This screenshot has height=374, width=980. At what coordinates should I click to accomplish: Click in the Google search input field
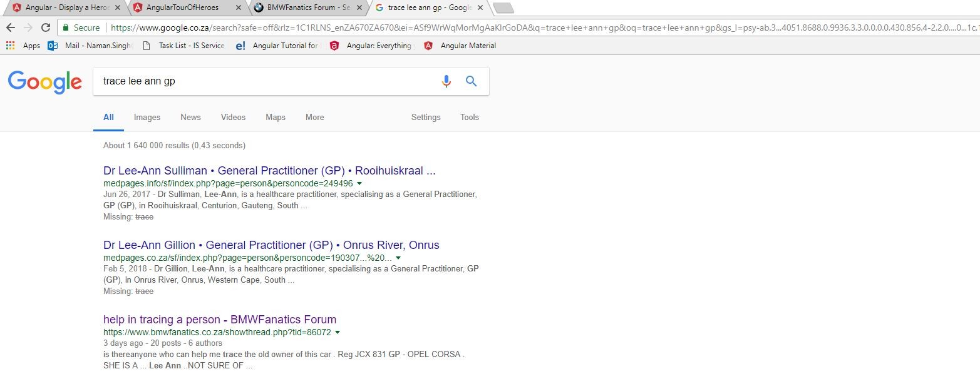click(263, 81)
